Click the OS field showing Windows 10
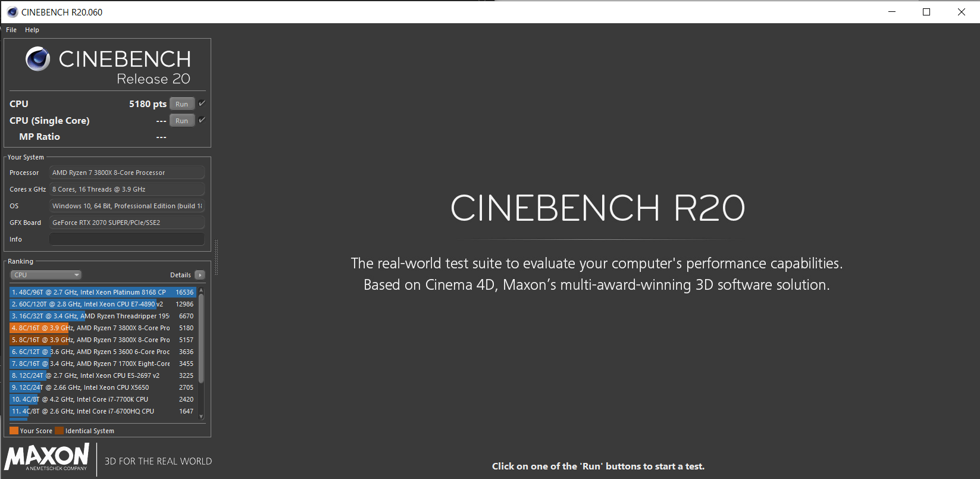The image size is (980, 479). 127,206
